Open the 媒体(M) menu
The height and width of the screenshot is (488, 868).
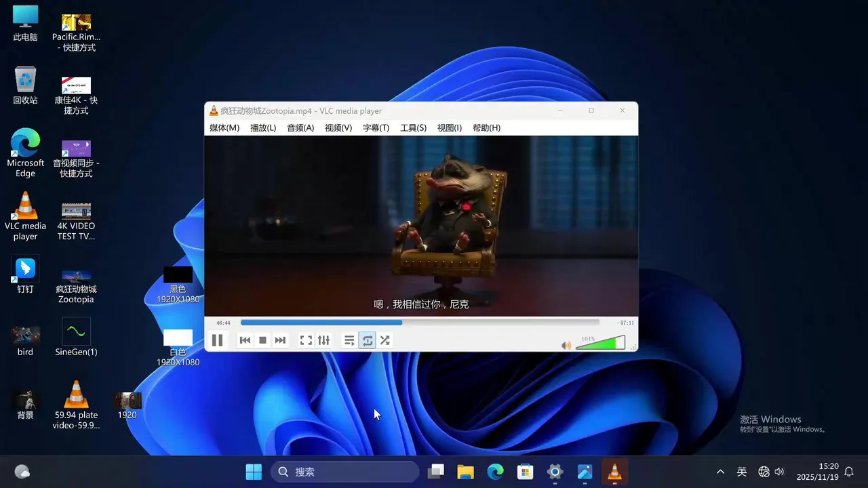point(224,127)
